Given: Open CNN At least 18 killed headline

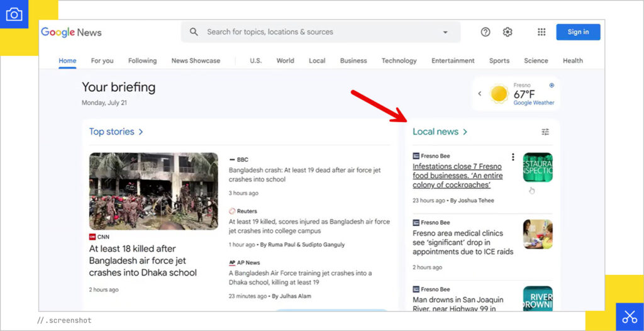Looking at the screenshot, I should pos(143,261).
